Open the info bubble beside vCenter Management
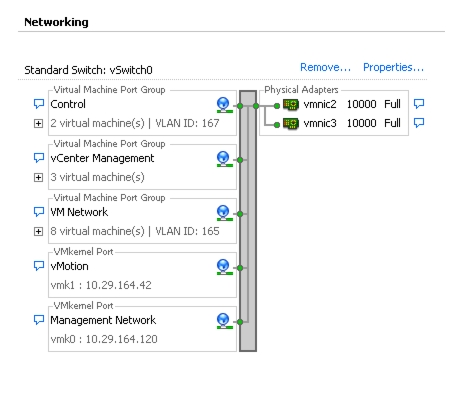 click(39, 158)
